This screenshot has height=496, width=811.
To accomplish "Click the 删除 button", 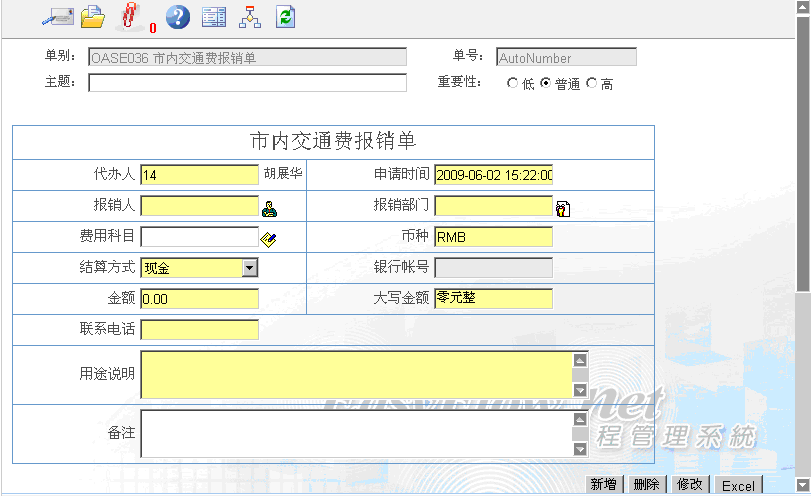I will point(647,485).
